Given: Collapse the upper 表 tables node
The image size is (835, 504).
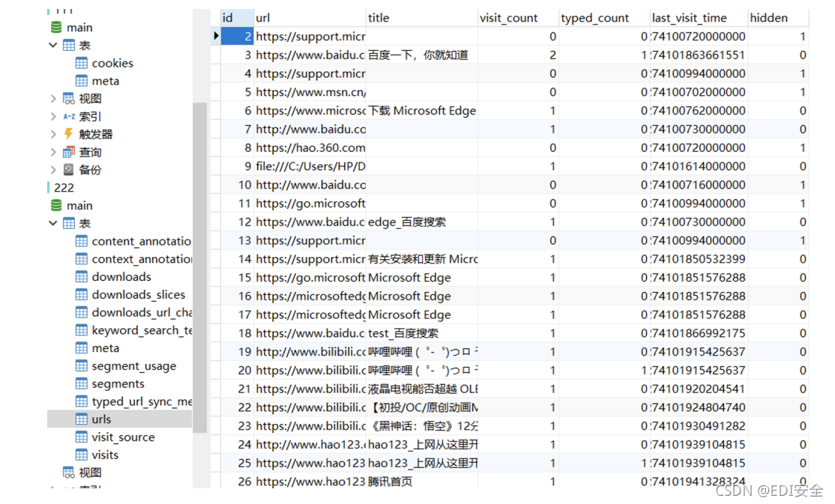Looking at the screenshot, I should click(52, 45).
